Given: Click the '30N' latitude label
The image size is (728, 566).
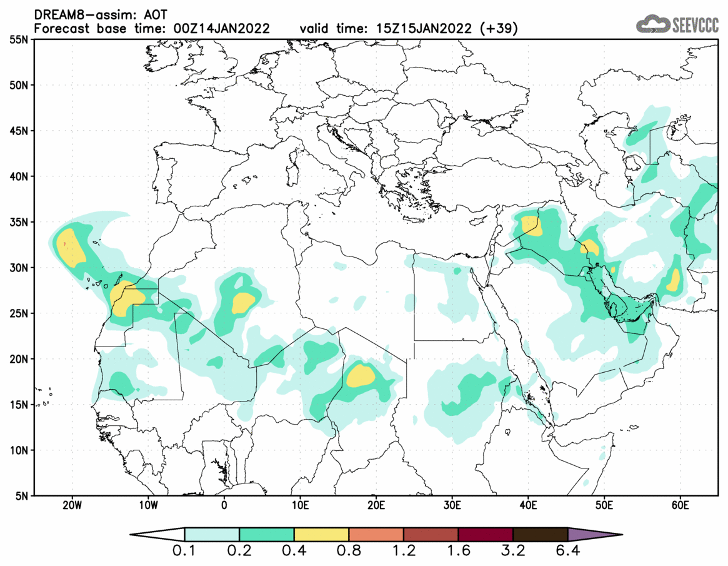Looking at the screenshot, I should (19, 268).
